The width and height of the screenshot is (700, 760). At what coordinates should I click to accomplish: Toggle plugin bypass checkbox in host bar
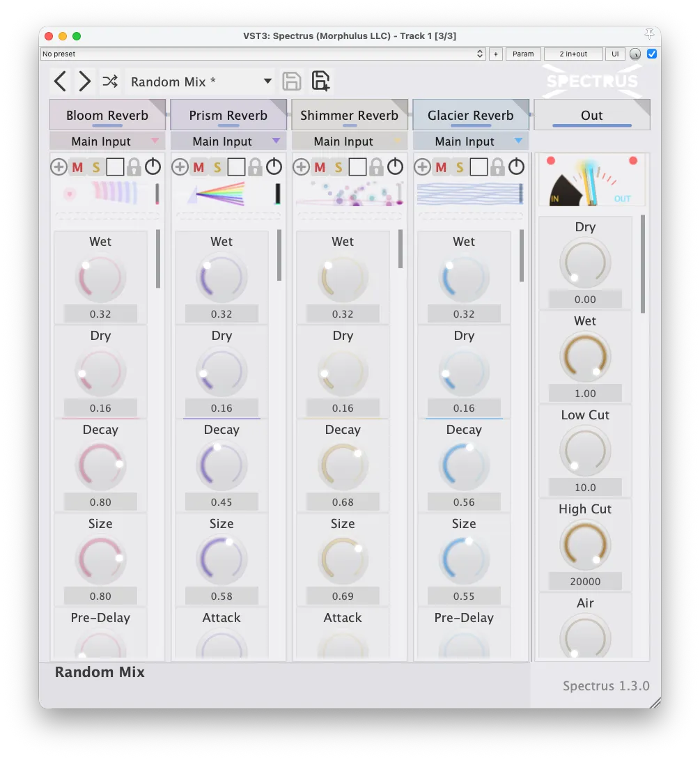[652, 54]
